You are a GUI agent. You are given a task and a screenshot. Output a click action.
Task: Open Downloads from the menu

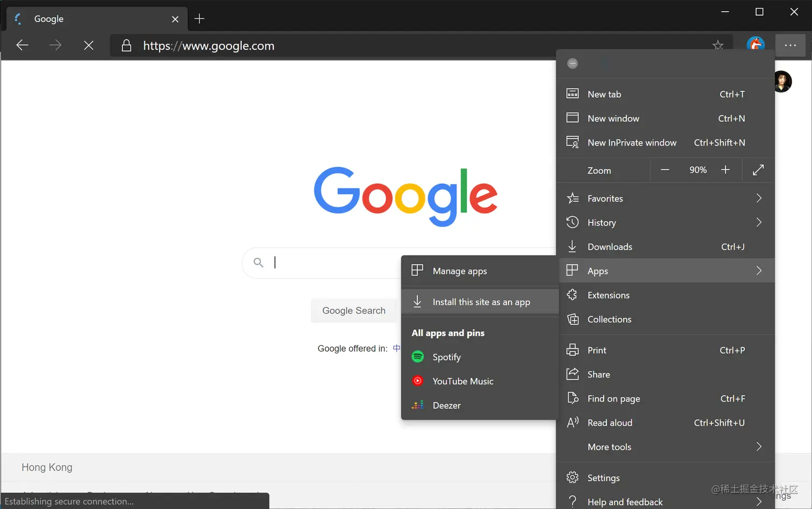click(x=665, y=246)
